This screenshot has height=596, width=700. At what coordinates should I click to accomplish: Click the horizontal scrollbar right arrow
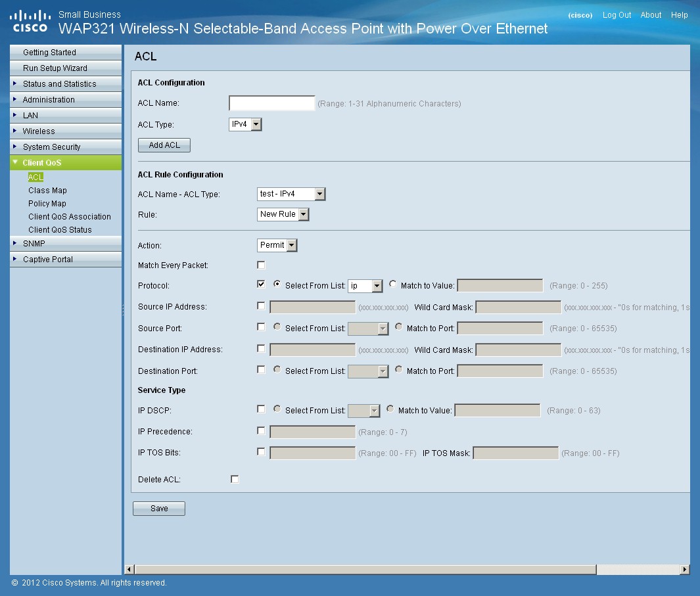pos(684,569)
